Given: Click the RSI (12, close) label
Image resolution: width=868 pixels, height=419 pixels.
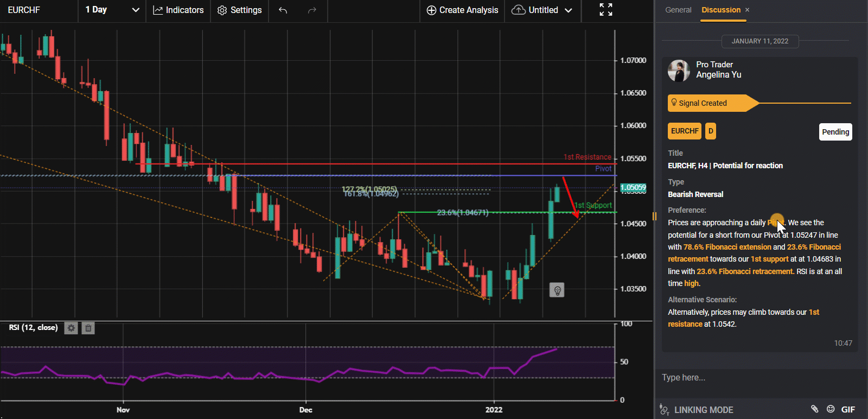Looking at the screenshot, I should 33,328.
